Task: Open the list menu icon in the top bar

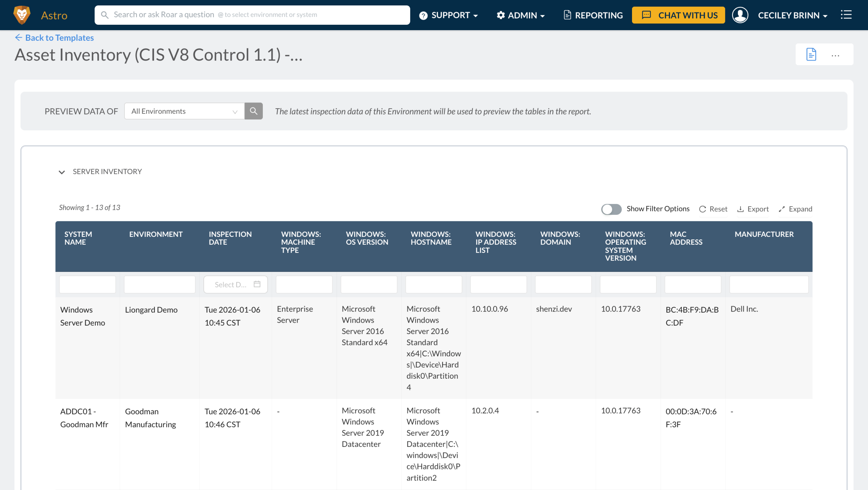Action: pyautogui.click(x=846, y=15)
